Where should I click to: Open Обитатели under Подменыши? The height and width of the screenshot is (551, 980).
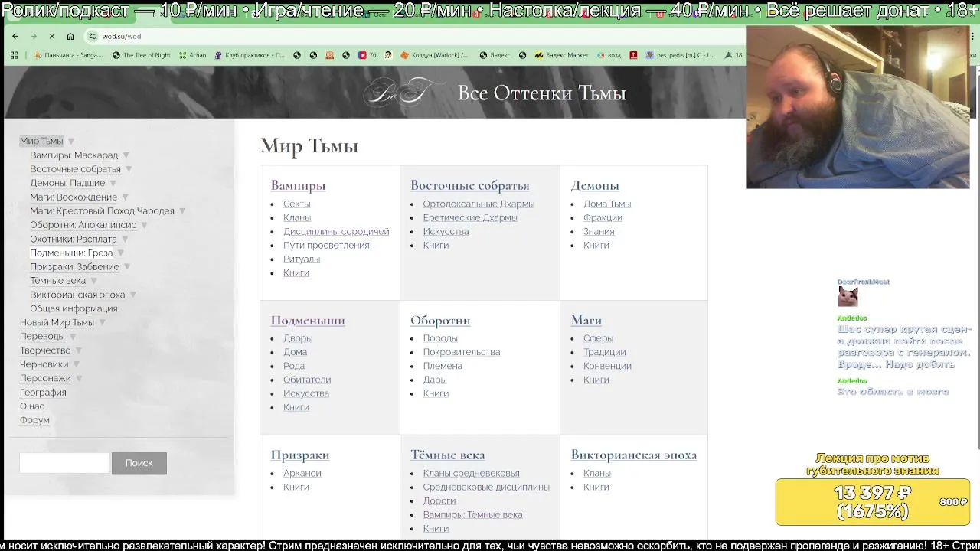pos(307,380)
